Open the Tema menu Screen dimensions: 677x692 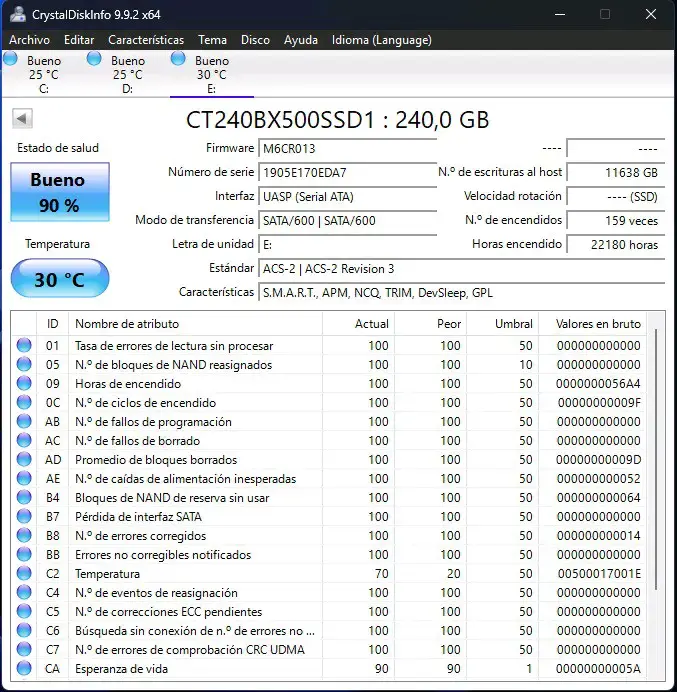point(212,40)
